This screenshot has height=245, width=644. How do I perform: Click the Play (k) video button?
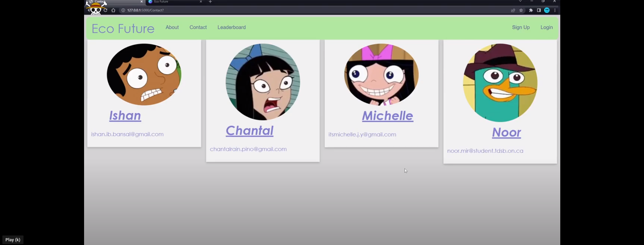click(13, 240)
